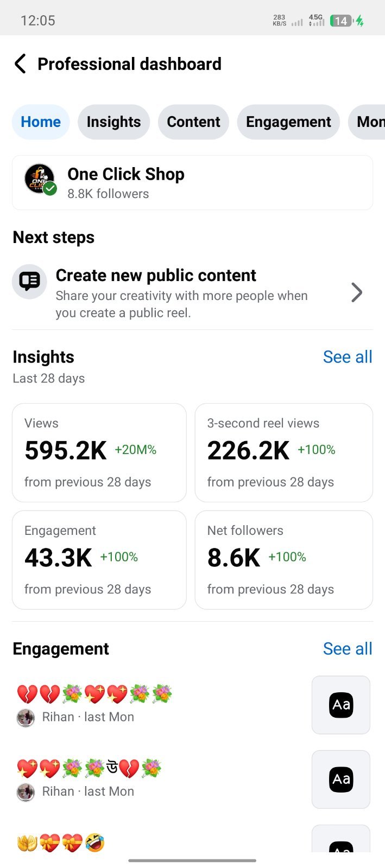Open See all link for Engagement
This screenshot has height=868, width=385.
[x=348, y=649]
